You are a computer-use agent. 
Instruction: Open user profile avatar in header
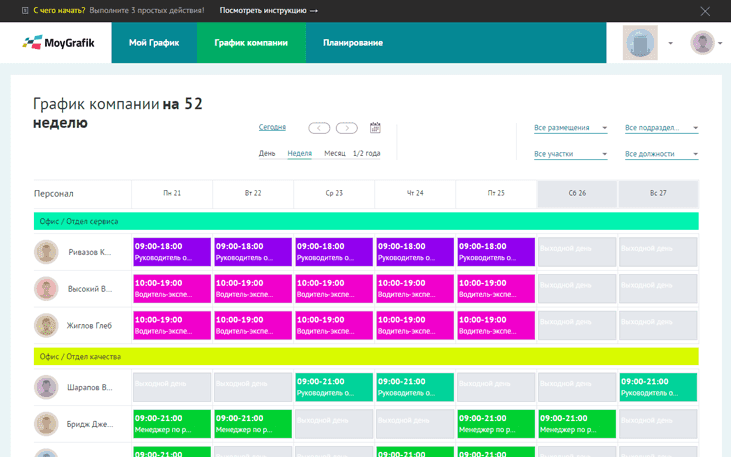[x=702, y=43]
